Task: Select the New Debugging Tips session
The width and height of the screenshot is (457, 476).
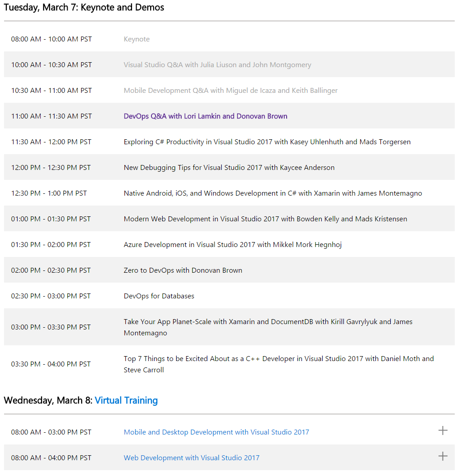Action: (x=229, y=167)
